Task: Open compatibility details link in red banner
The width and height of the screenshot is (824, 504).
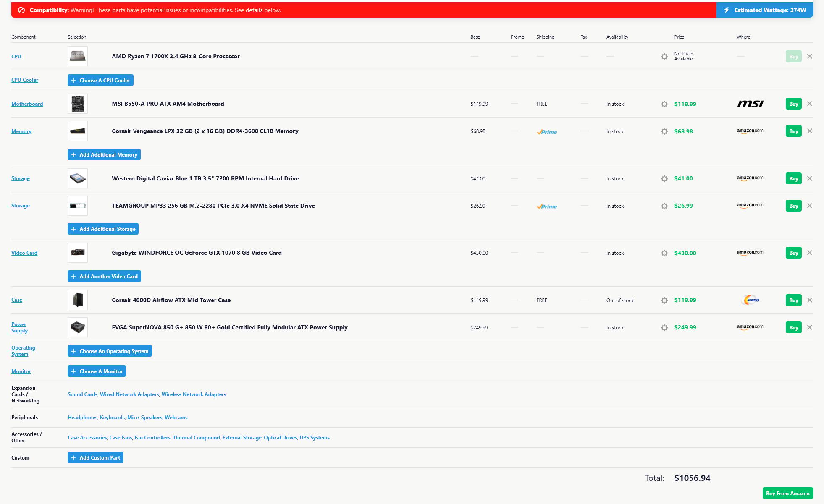Action: 254,10
